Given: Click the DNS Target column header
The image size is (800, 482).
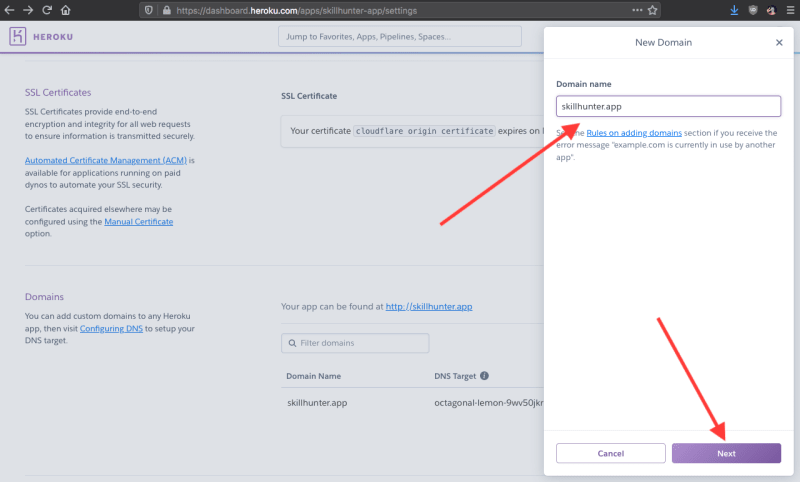Looking at the screenshot, I should pos(455,376).
